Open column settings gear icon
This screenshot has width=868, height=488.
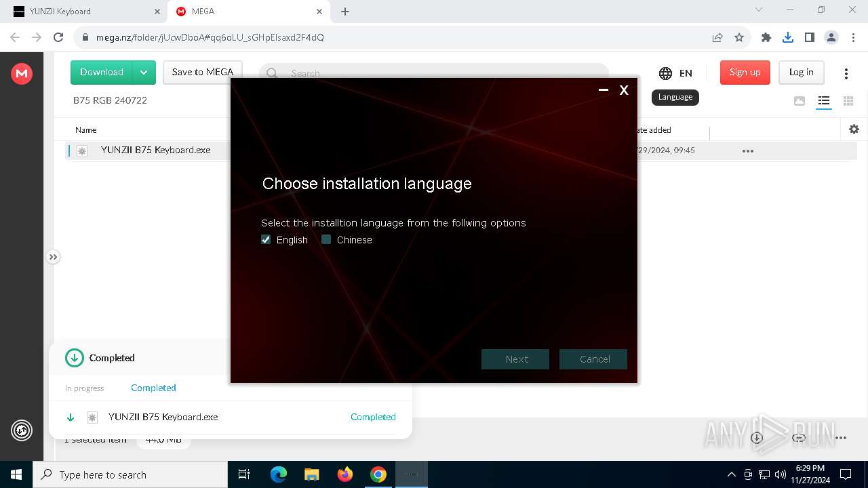tap(854, 129)
